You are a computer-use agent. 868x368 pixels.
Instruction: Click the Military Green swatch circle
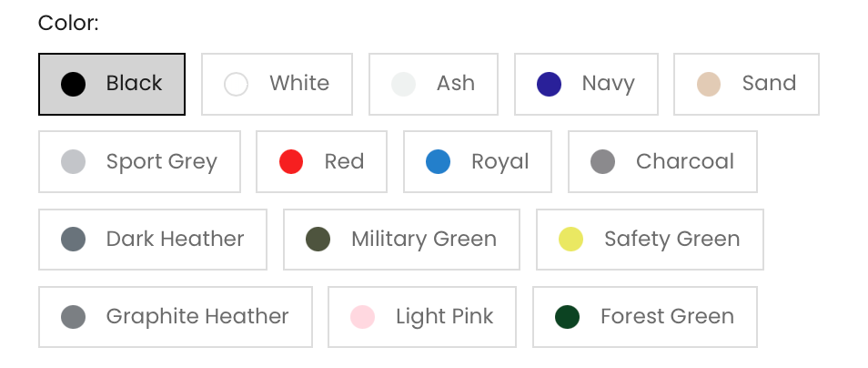click(318, 240)
